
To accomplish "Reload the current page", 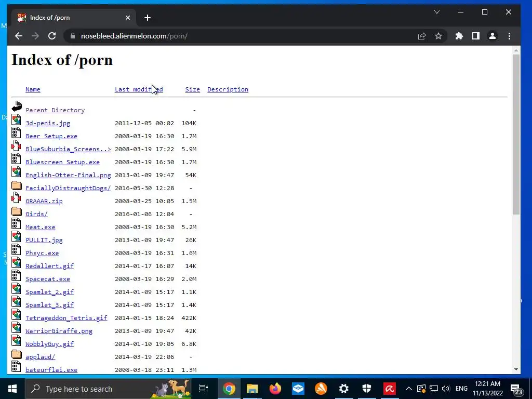I will 52,36.
